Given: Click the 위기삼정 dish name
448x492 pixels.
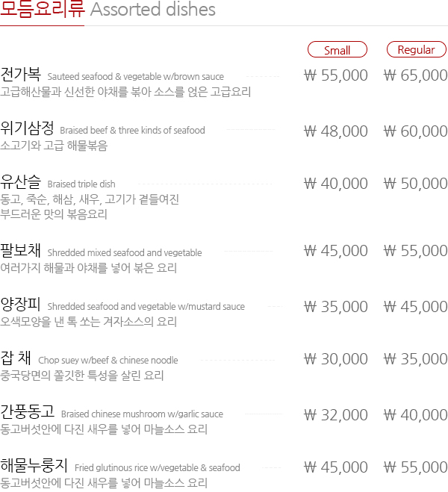Looking at the screenshot, I should (28, 128).
